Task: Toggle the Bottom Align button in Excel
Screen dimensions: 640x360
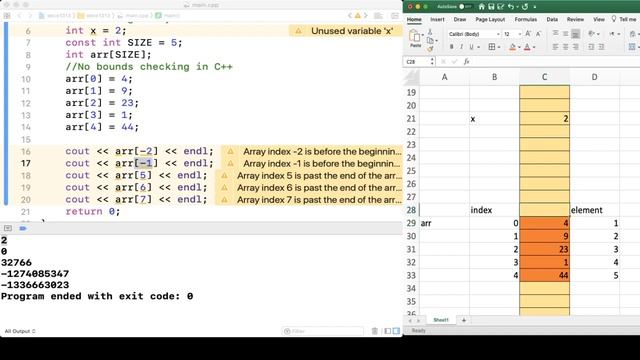Action: pos(576,34)
